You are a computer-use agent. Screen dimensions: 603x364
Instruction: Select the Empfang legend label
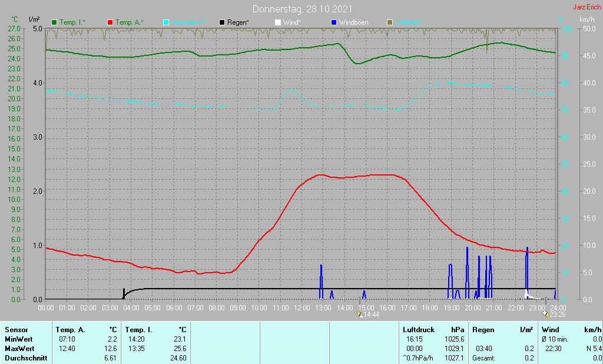tap(407, 22)
